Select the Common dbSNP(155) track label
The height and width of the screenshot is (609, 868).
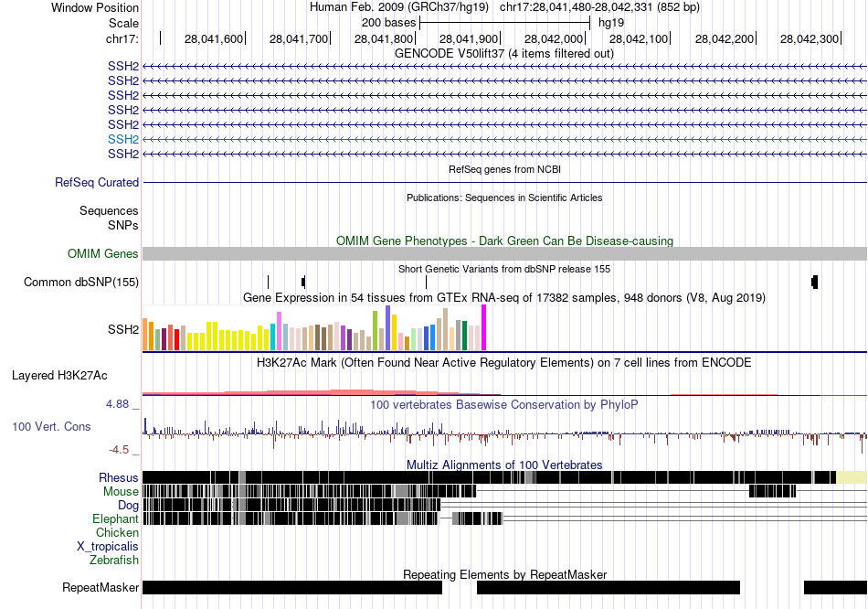click(x=80, y=282)
